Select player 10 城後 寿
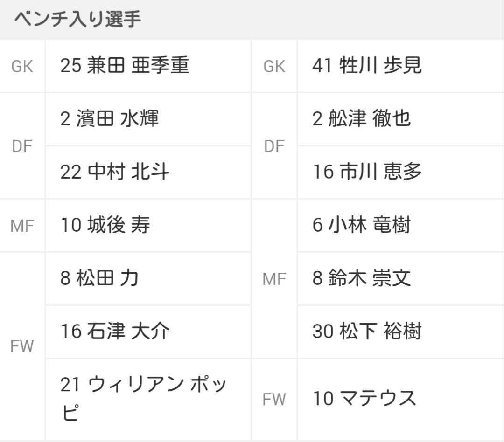 point(148,226)
